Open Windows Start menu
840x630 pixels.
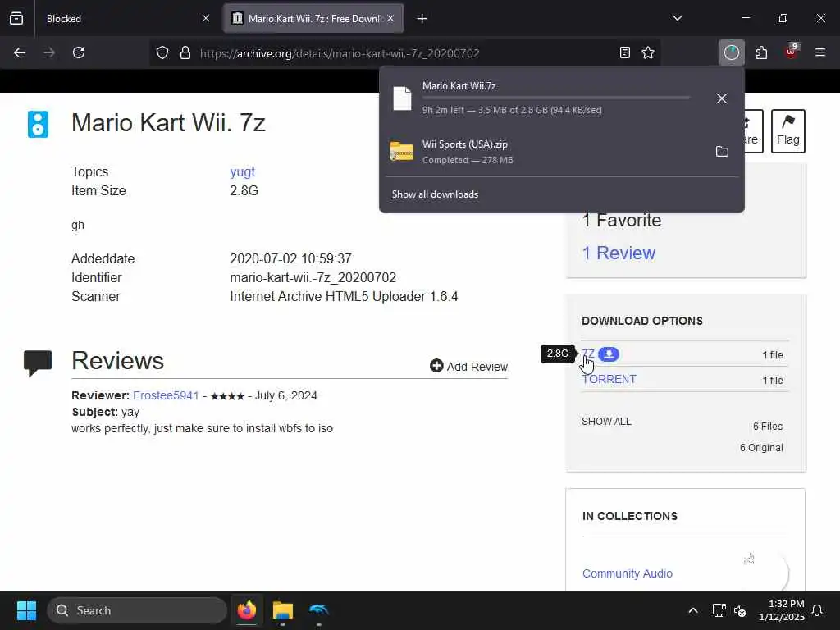[26, 610]
